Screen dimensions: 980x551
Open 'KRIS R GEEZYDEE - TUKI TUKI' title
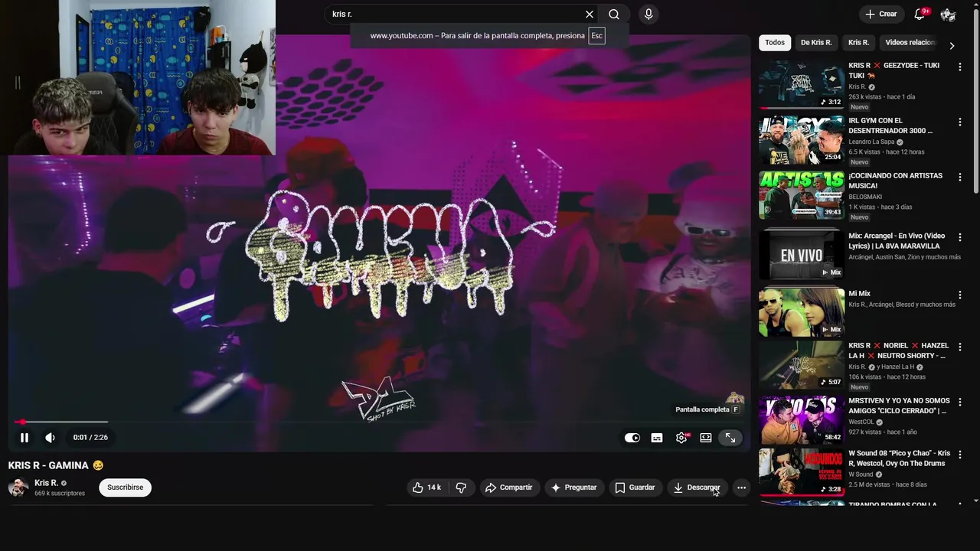[893, 70]
